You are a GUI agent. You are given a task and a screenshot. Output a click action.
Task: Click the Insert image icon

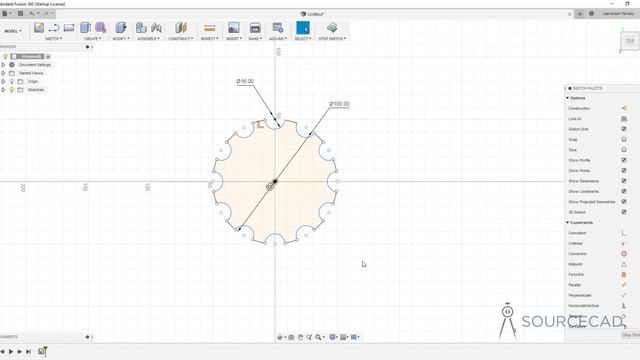[233, 28]
